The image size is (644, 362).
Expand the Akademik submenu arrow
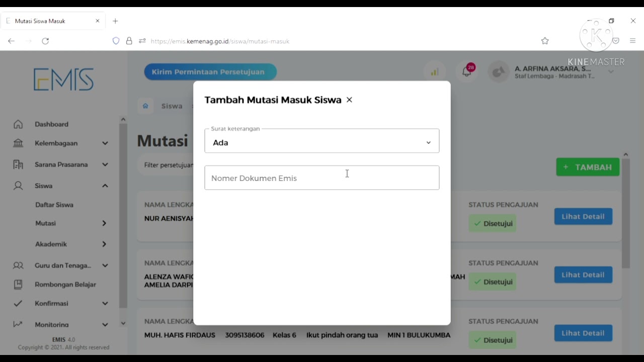[104, 244]
